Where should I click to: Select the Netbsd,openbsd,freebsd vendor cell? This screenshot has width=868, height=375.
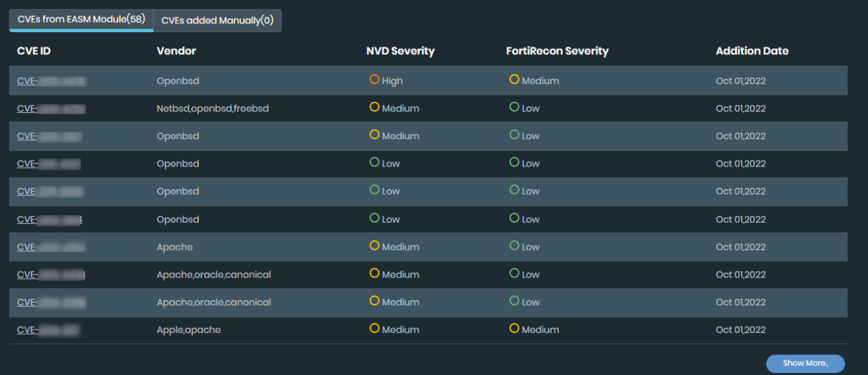click(x=212, y=108)
